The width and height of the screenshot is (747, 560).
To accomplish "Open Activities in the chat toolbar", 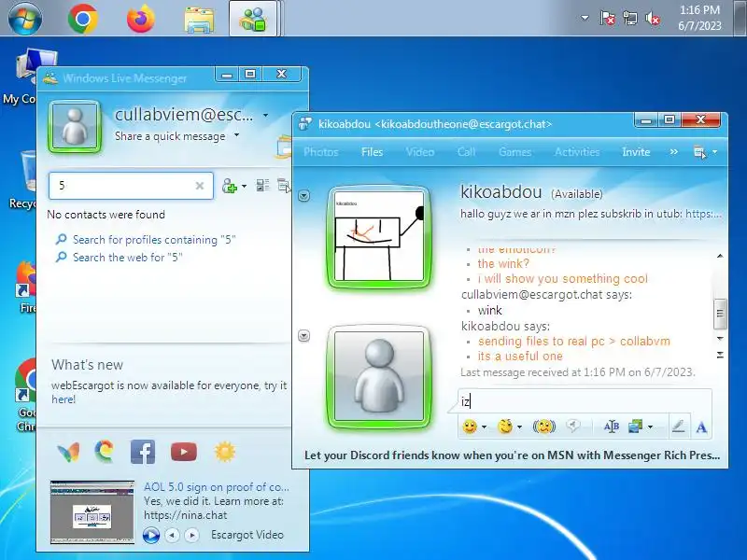I will click(577, 152).
